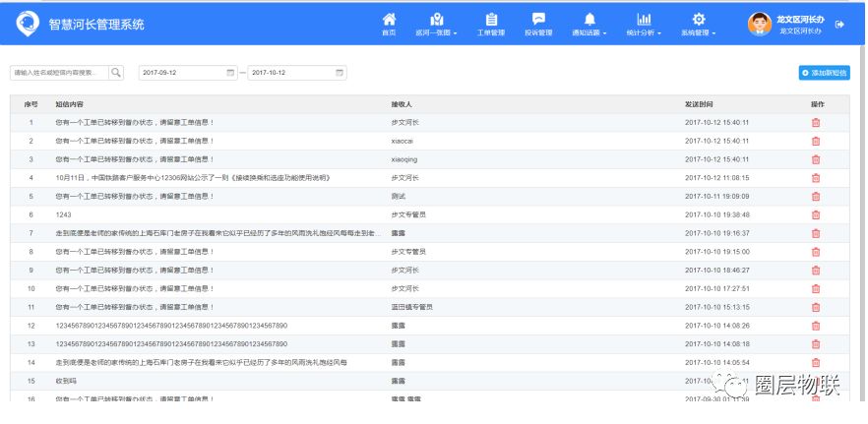868x424 pixels.
Task: Click the 接收人 column header
Action: pyautogui.click(x=402, y=104)
